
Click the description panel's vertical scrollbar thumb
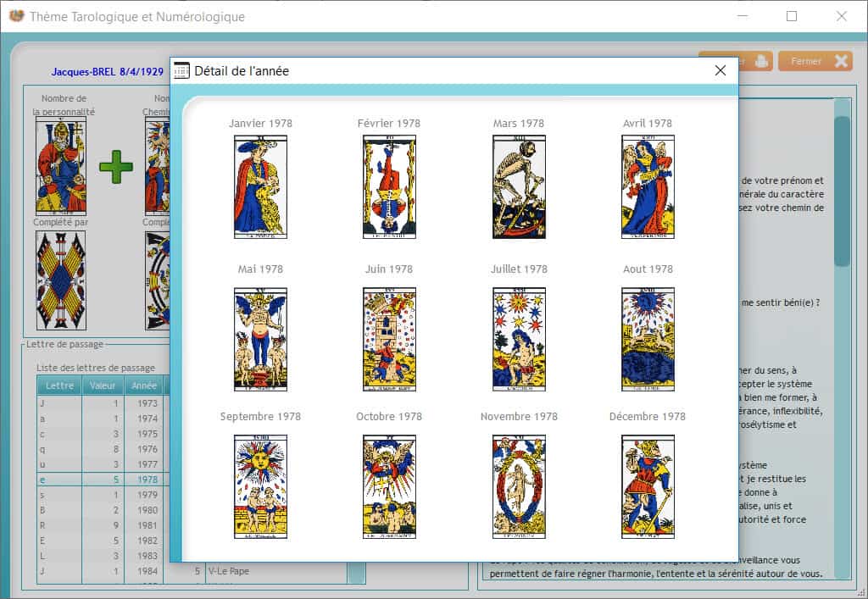click(842, 191)
